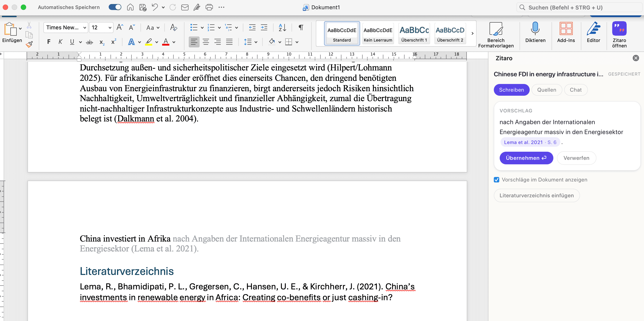Click the print icon
The image size is (644, 321).
[x=209, y=7]
